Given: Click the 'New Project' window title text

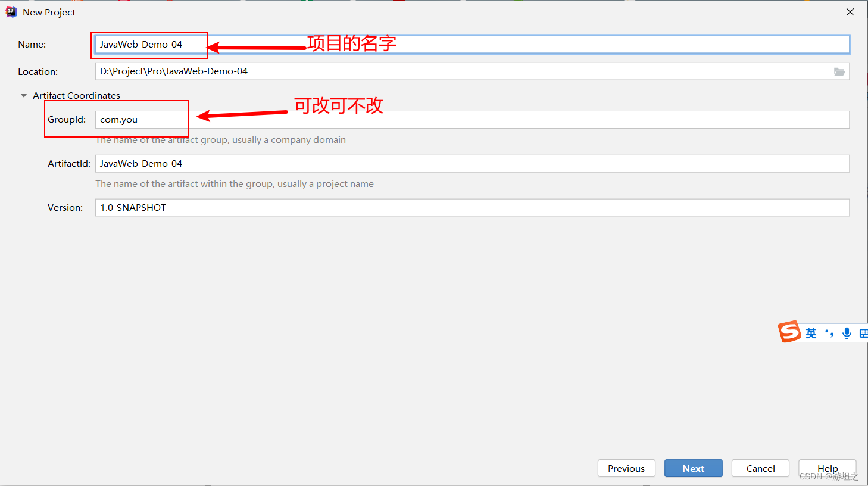Looking at the screenshot, I should tap(49, 12).
